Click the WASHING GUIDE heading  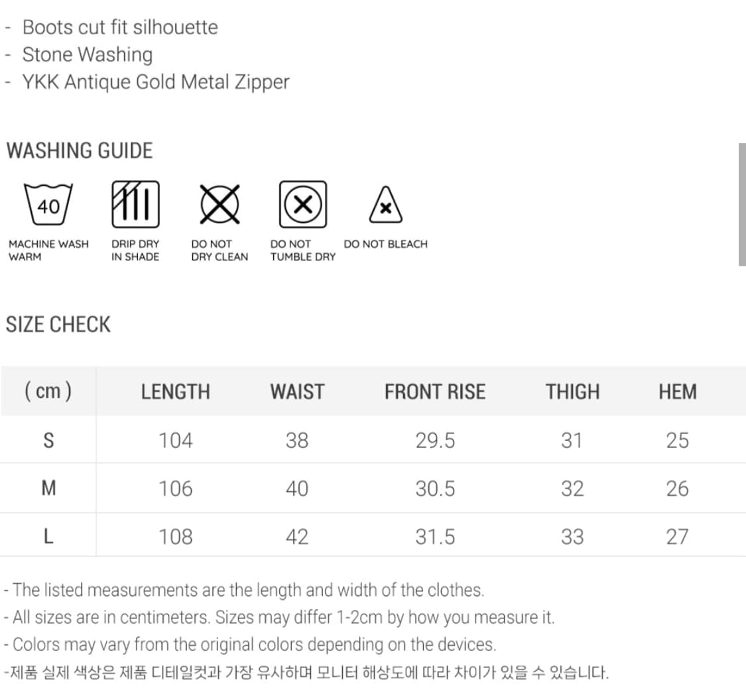click(80, 150)
